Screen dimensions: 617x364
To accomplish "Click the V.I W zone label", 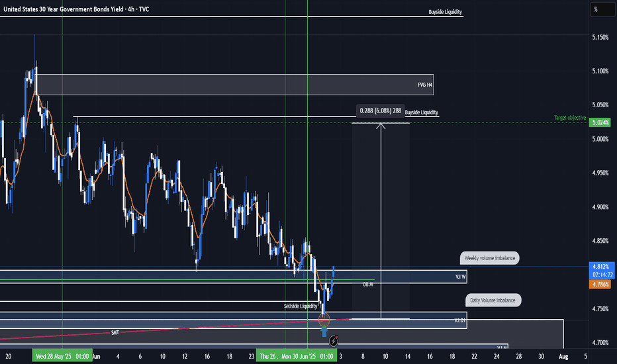I will tap(460, 276).
